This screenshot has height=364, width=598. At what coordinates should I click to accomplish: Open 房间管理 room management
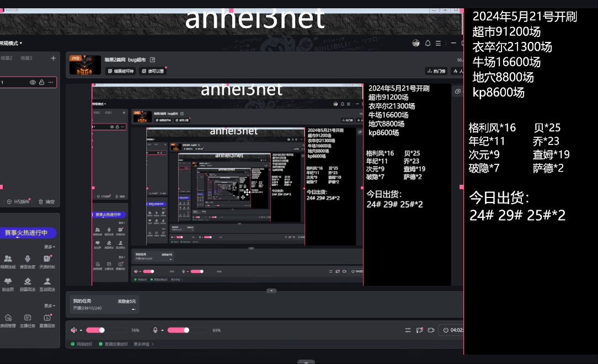point(8,320)
